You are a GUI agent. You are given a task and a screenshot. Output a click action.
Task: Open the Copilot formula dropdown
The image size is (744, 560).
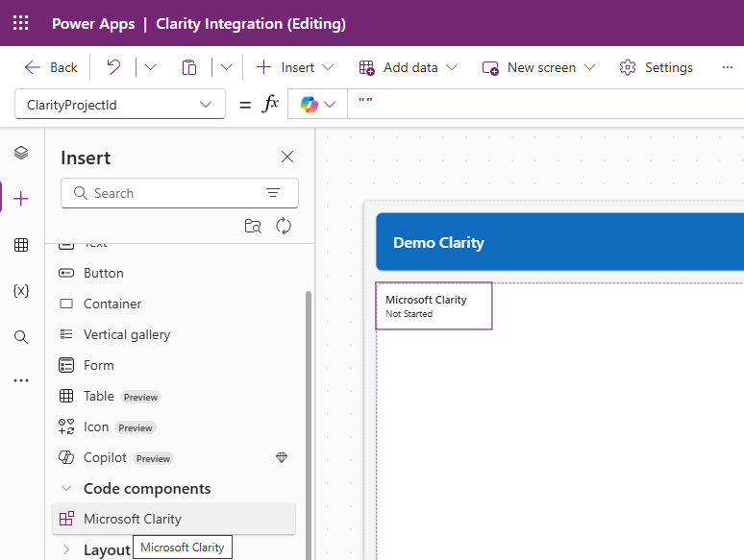tap(318, 105)
